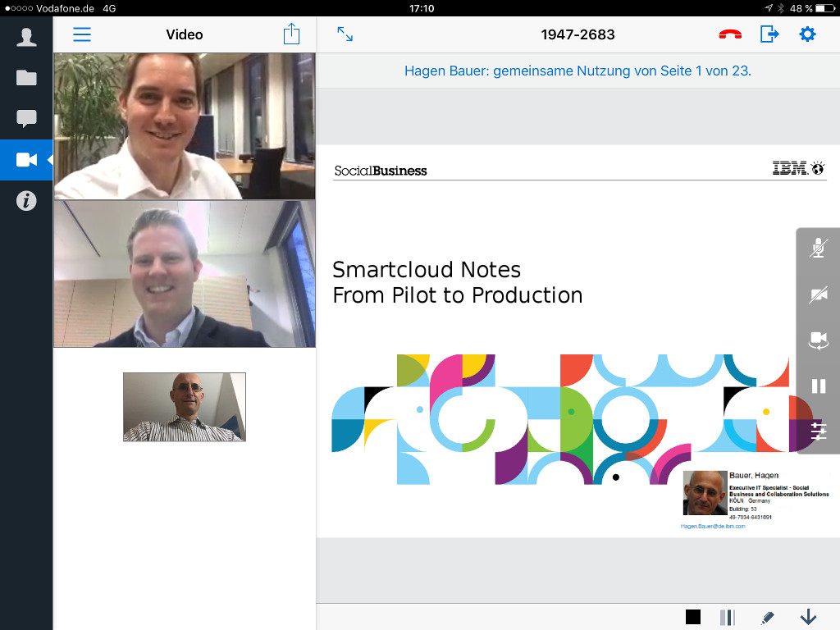The width and height of the screenshot is (840, 630).
Task: Tap the IBM logo on the slide
Action: pyautogui.click(x=797, y=168)
